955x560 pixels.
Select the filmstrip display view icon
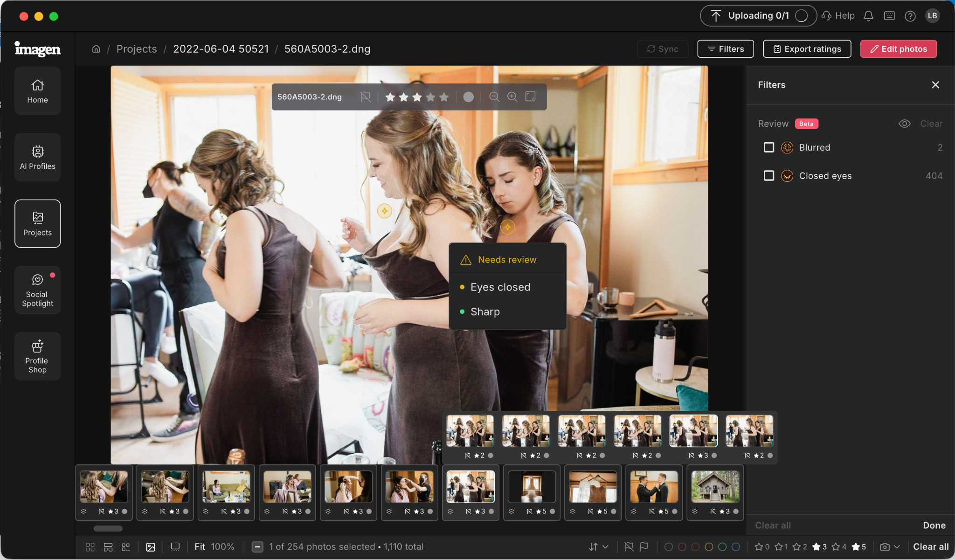click(x=175, y=547)
